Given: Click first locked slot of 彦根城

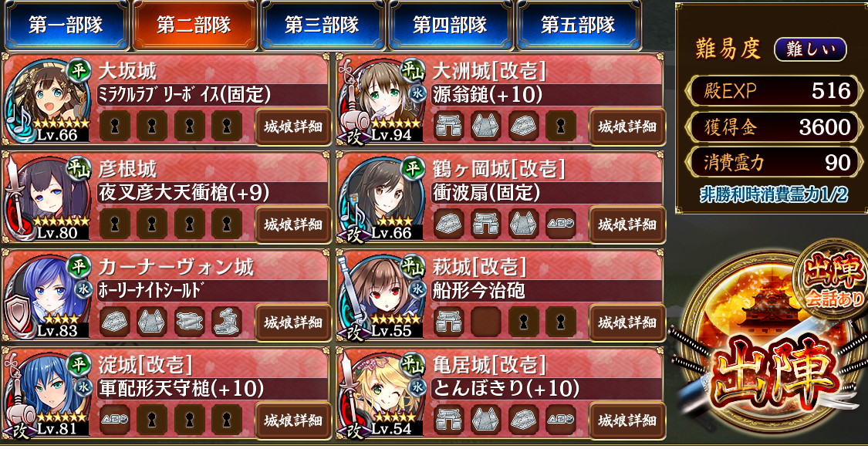Looking at the screenshot, I should tap(114, 224).
